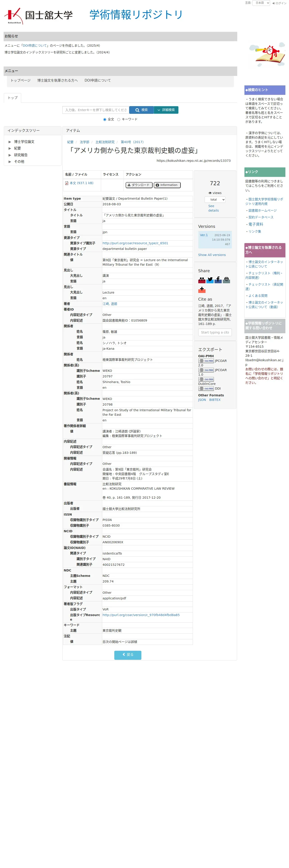Open 博士論文を執筆される方へ menu item
Image resolution: width=289 pixels, height=868 pixels.
click(58, 80)
